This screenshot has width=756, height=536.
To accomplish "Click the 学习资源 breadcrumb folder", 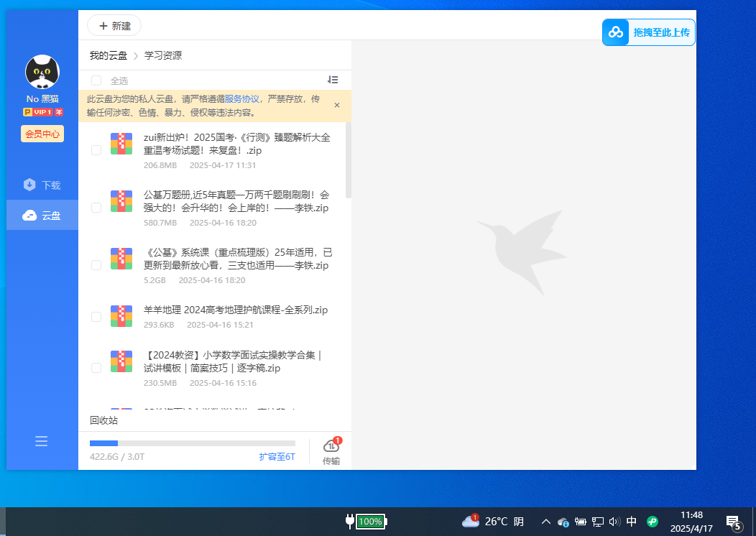I will click(x=163, y=55).
